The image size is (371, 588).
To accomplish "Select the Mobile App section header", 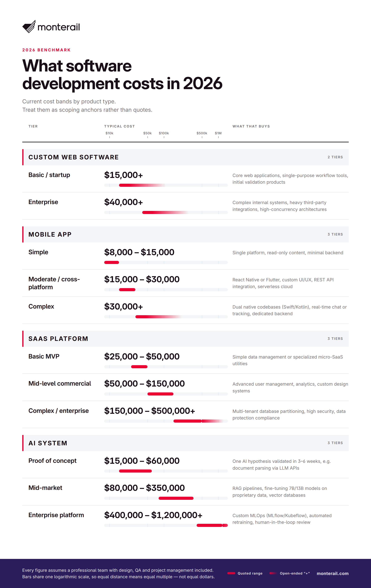I will coord(185,234).
